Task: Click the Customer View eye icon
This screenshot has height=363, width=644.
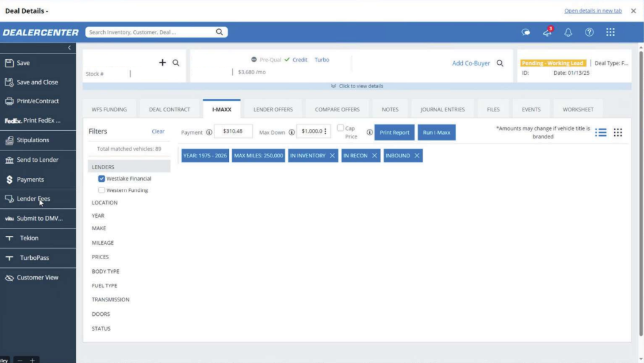Action: click(9, 278)
